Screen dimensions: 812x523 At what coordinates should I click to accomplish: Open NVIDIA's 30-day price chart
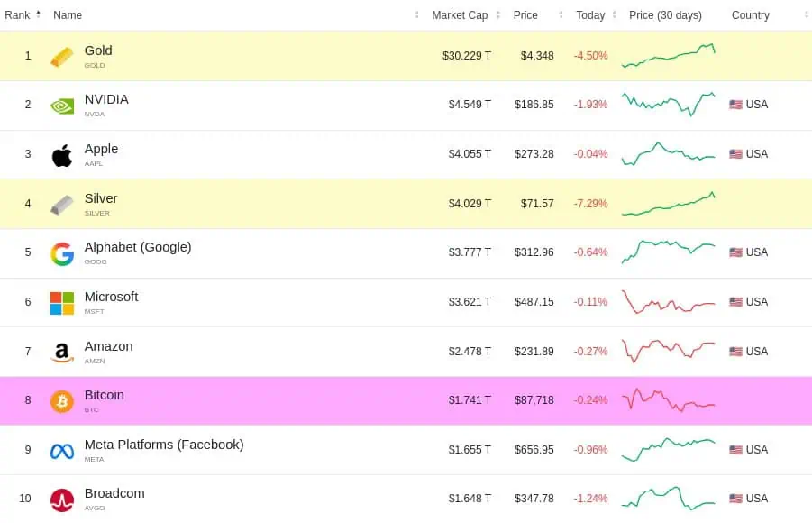(668, 104)
